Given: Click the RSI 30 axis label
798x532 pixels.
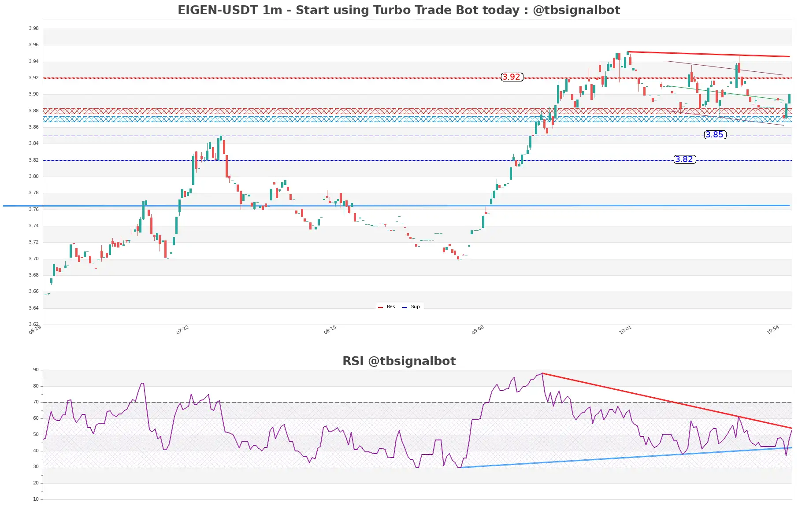Looking at the screenshot, I should [x=36, y=467].
